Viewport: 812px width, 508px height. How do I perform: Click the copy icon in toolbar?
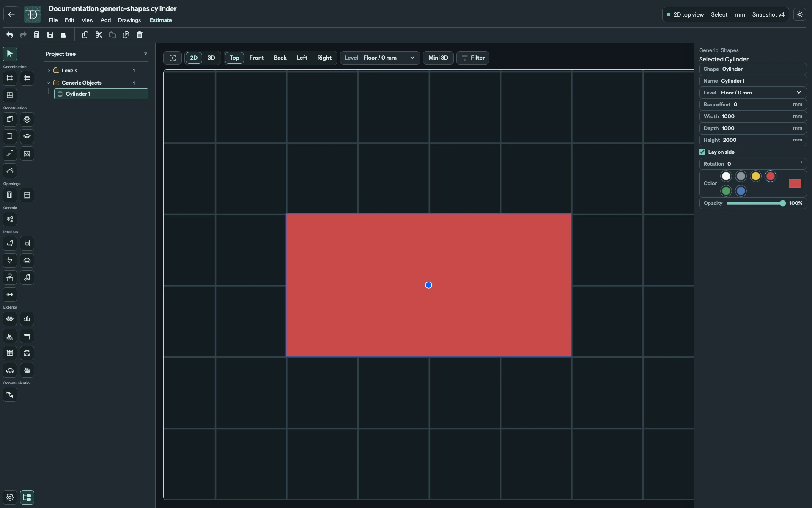tap(85, 35)
